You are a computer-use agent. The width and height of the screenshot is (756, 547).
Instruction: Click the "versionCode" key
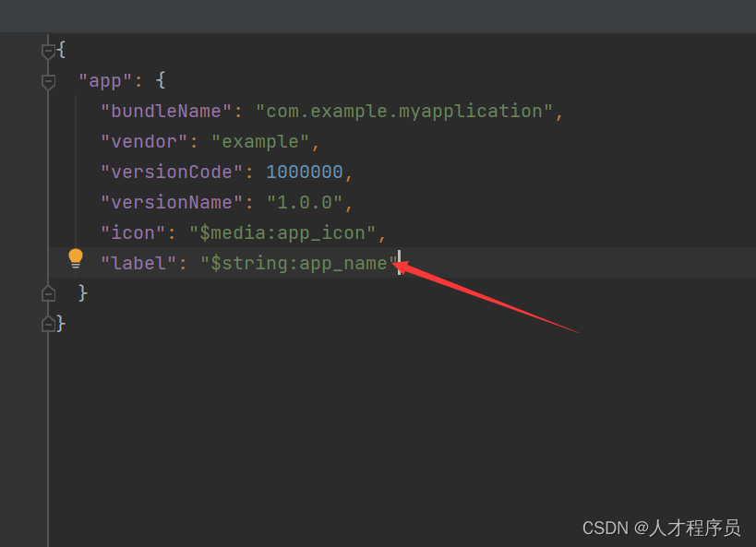(x=172, y=172)
